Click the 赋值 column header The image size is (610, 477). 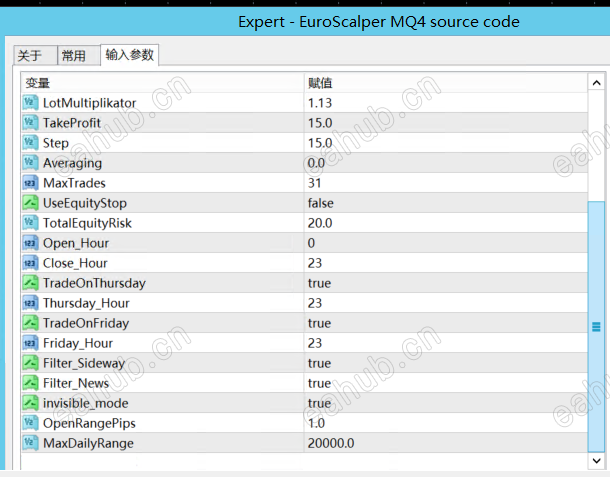(446, 83)
